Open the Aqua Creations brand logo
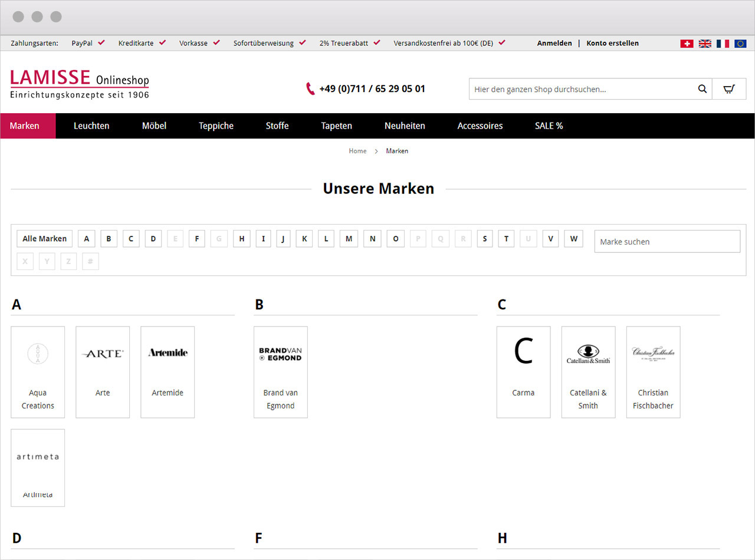The width and height of the screenshot is (755, 560). (38, 353)
